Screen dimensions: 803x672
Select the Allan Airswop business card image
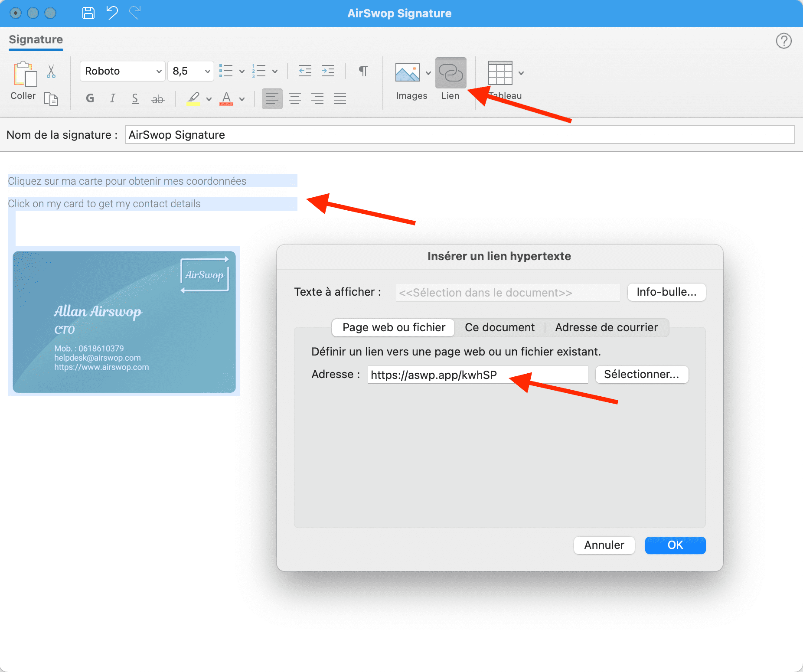coord(124,322)
